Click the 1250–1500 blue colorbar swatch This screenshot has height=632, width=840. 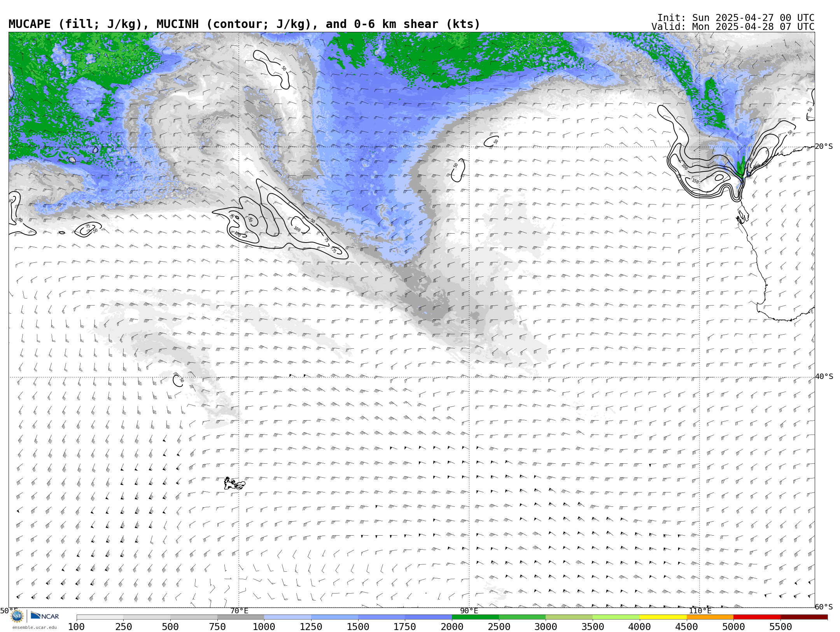[x=334, y=617]
